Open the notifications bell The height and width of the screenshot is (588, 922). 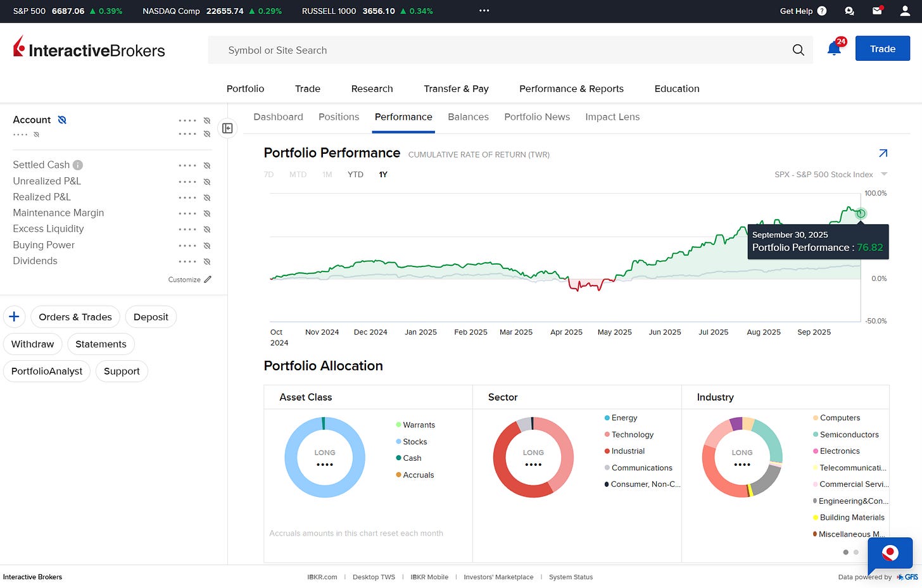click(834, 49)
